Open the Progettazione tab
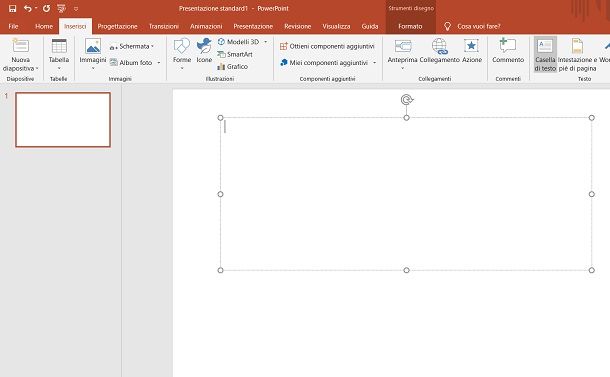Image resolution: width=610 pixels, height=377 pixels. tap(117, 26)
